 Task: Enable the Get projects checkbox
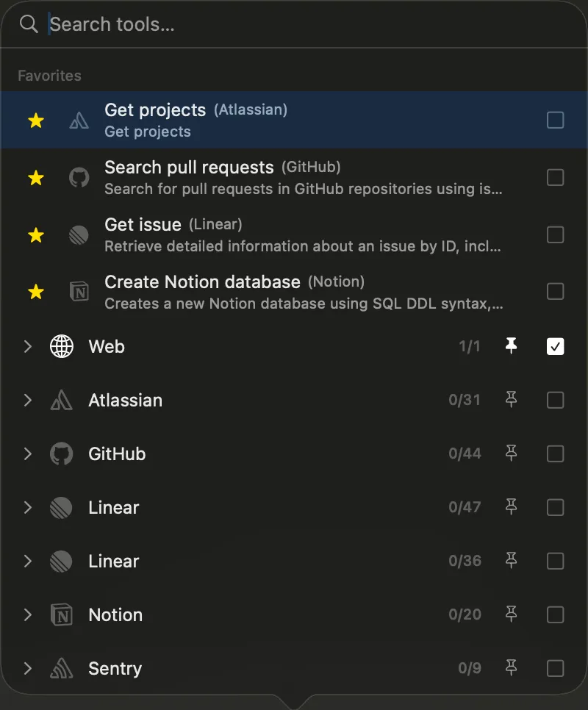point(556,121)
